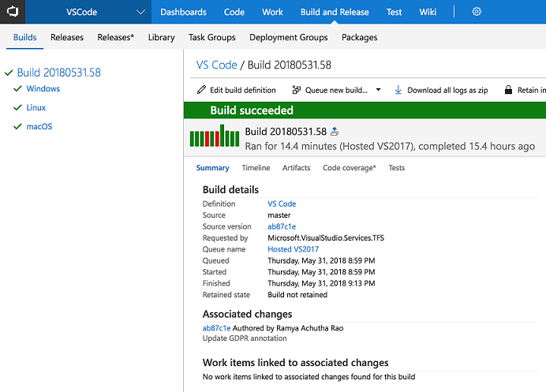The height and width of the screenshot is (392, 546).
Task: Click the 'Update GDPR annotation' commit message
Action: click(x=245, y=338)
